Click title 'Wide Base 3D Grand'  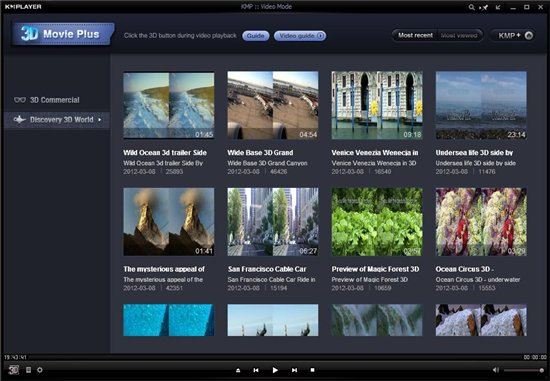[260, 153]
